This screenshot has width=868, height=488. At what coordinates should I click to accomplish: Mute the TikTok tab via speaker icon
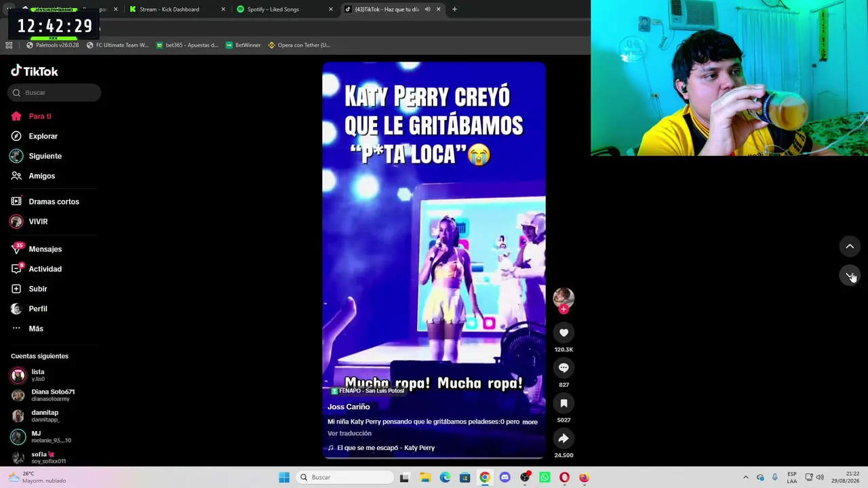pyautogui.click(x=427, y=9)
